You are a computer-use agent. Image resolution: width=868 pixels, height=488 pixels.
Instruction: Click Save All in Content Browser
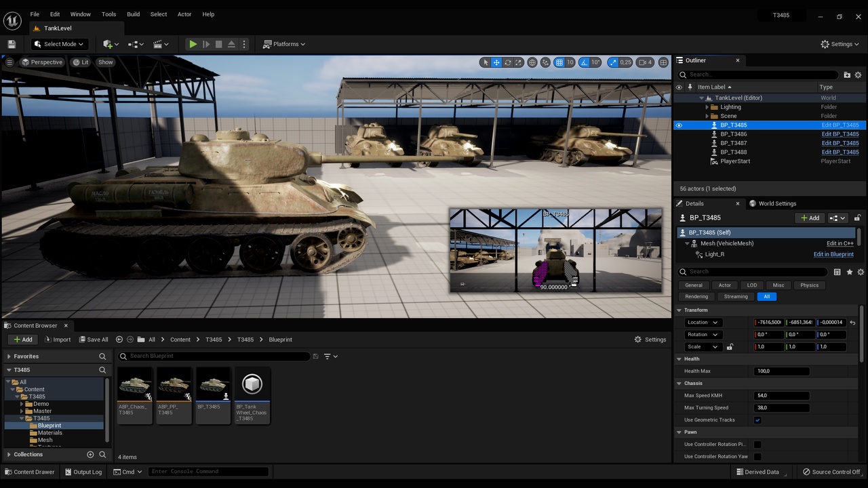[x=93, y=340]
